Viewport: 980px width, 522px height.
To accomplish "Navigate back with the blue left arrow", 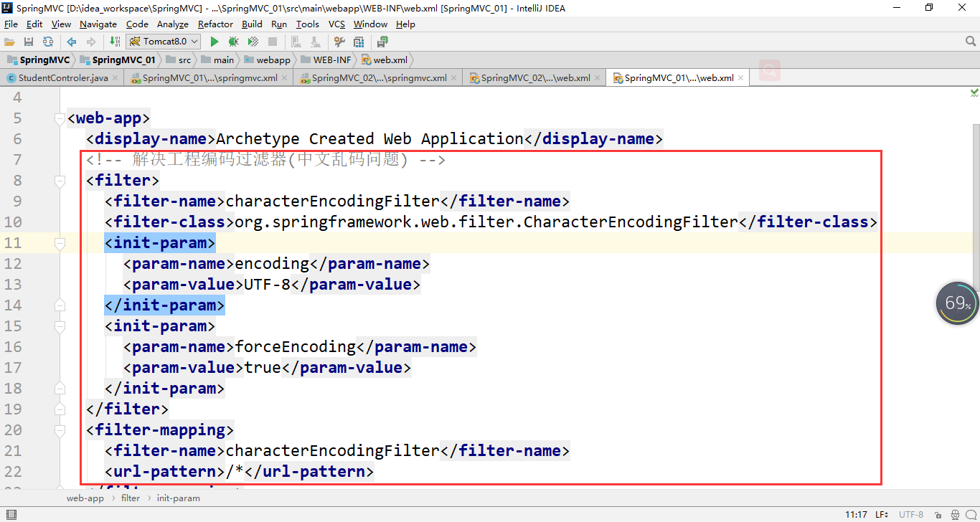I will (x=72, y=42).
